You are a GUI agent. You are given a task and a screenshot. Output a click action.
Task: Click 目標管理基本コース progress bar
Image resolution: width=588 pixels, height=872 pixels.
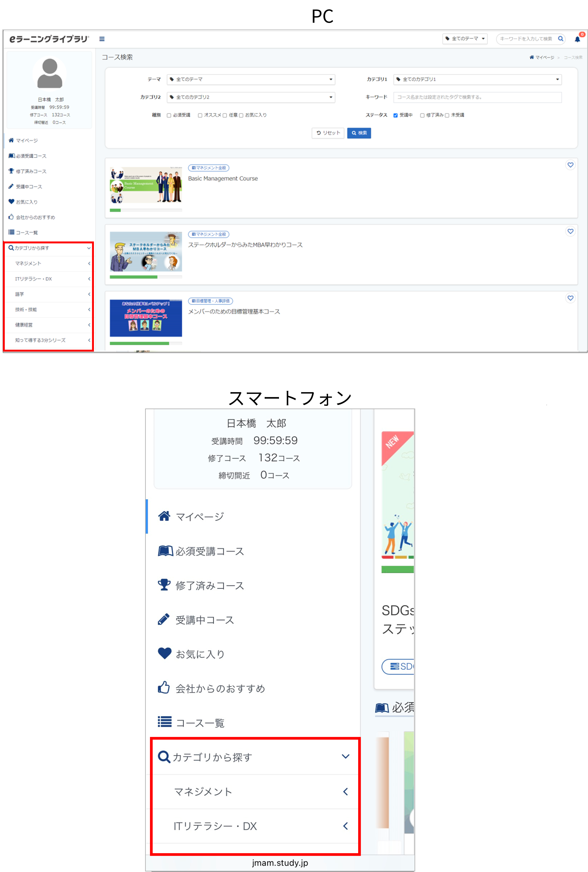(146, 344)
